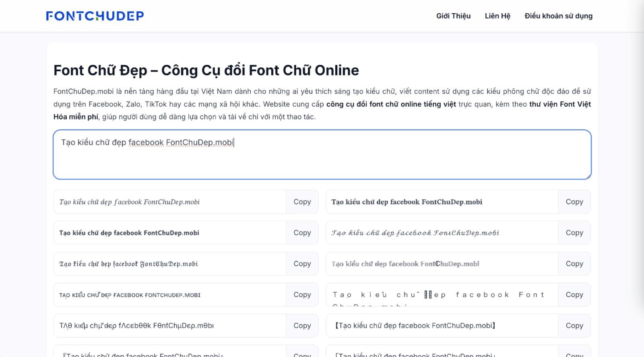644x357 pixels.
Task: Copy the small caps font result
Action: tap(302, 295)
